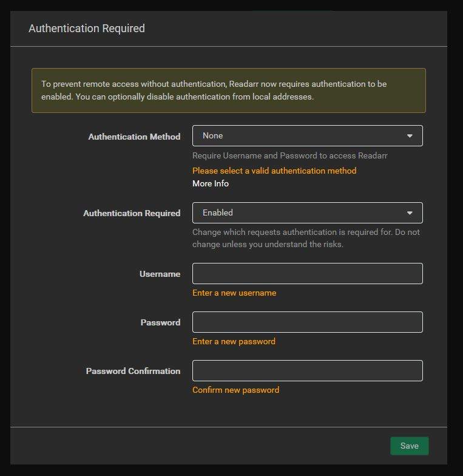Select the Password Confirmation text box
This screenshot has height=476, width=463.
point(307,371)
